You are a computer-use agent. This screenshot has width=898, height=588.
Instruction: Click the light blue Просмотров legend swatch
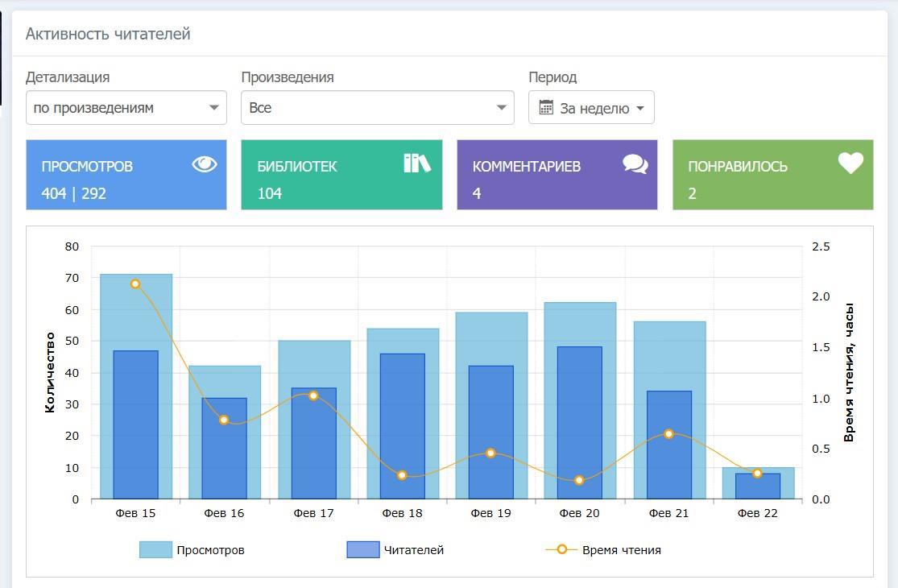coord(155,550)
